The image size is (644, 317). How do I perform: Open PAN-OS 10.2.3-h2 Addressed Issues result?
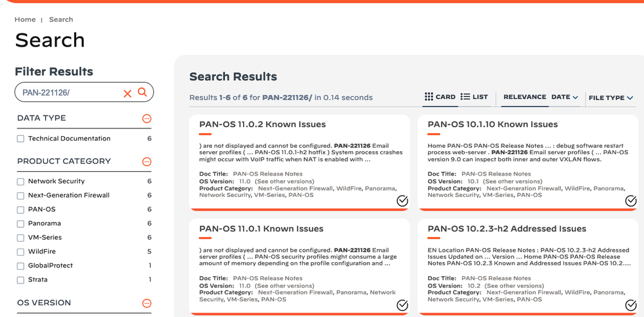(x=507, y=229)
